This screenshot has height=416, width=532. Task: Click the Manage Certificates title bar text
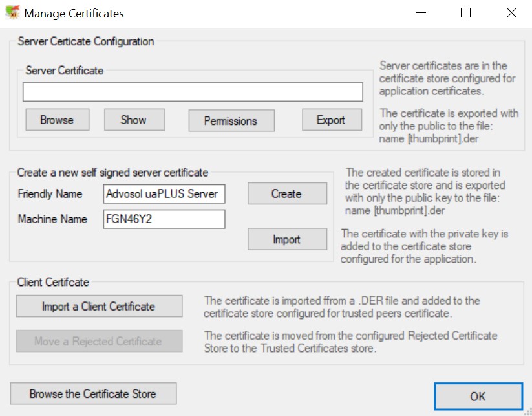74,13
